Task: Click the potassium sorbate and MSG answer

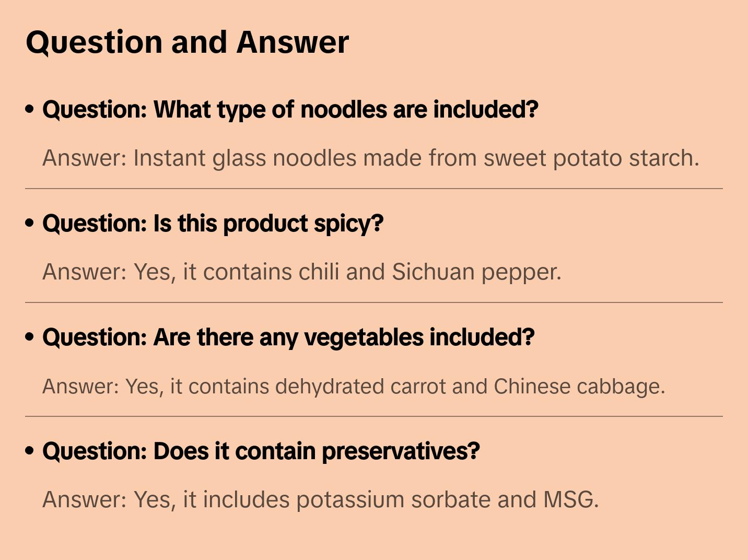Action: click(x=320, y=499)
